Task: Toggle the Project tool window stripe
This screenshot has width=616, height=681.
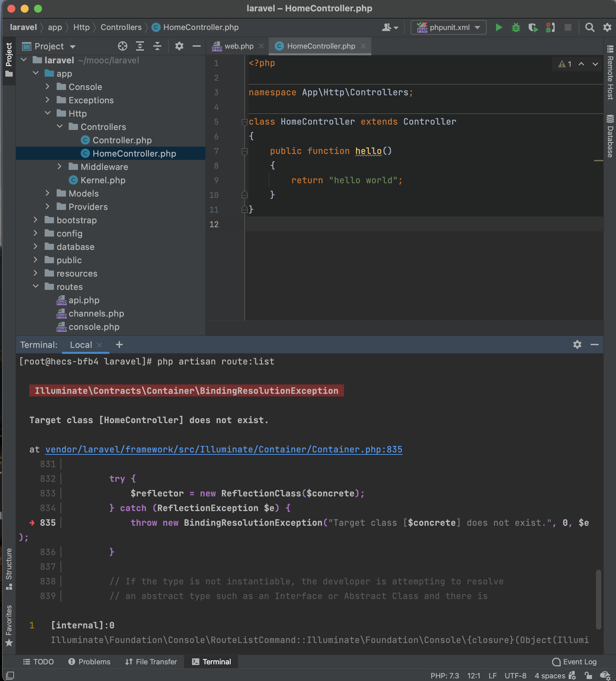Action: pyautogui.click(x=9, y=59)
